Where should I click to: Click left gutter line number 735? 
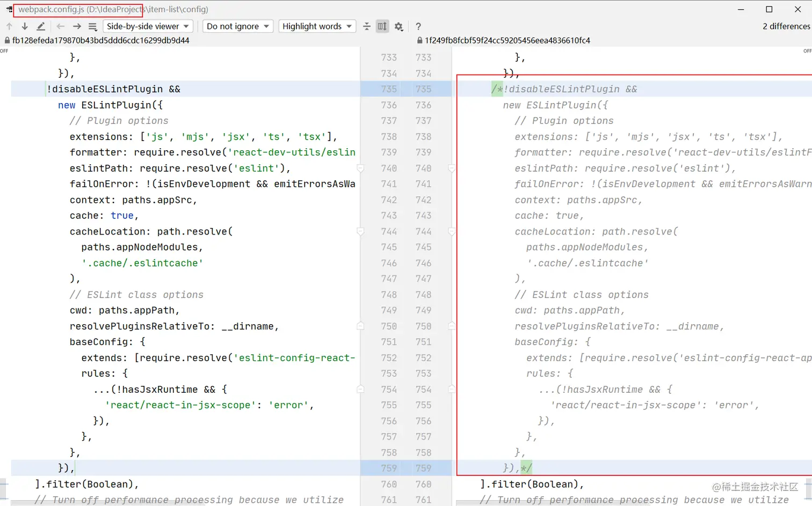click(x=389, y=89)
